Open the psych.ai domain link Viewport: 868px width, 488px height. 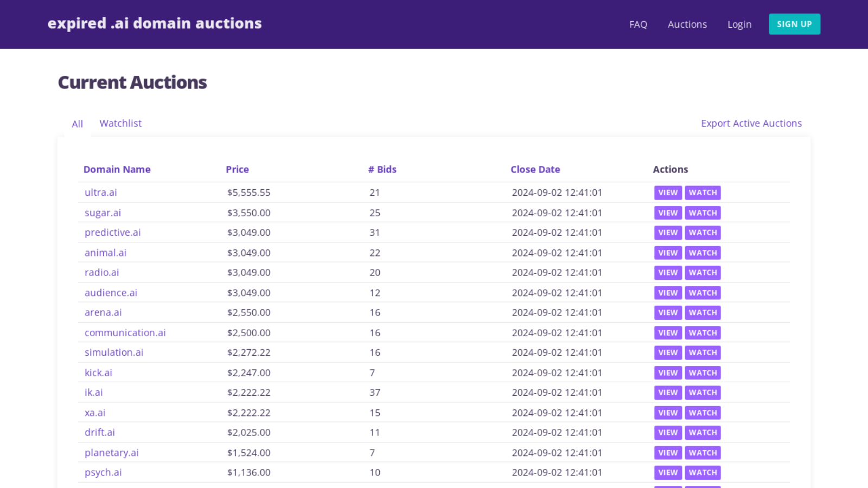[x=103, y=472]
